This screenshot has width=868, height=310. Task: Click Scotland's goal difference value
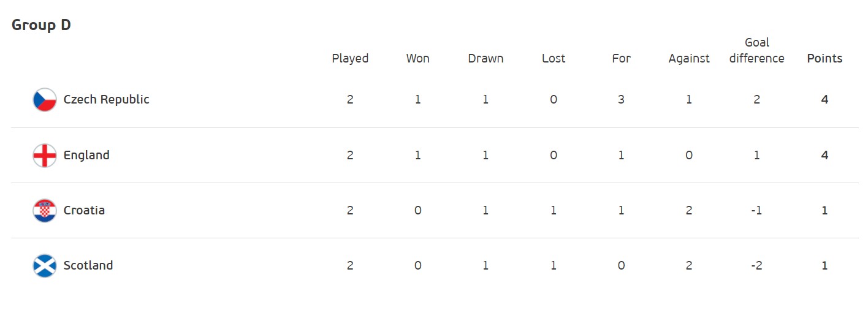[x=756, y=265]
